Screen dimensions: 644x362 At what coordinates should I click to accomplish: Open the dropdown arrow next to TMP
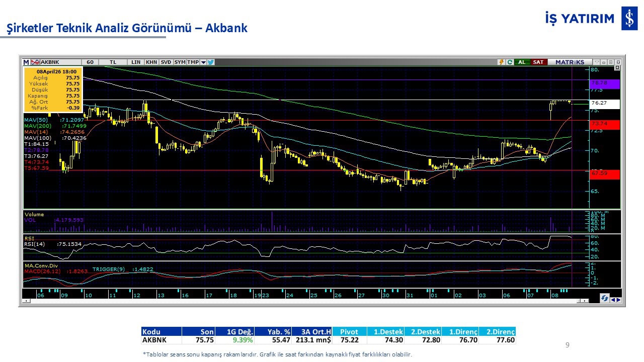pyautogui.click(x=203, y=62)
